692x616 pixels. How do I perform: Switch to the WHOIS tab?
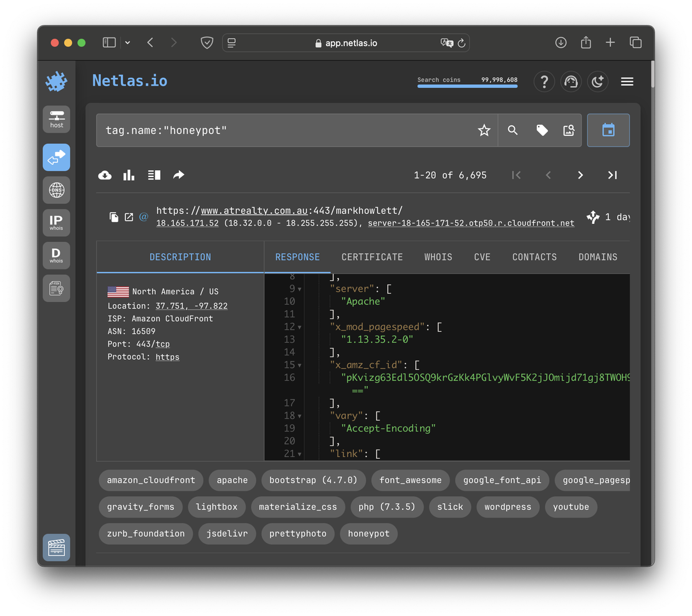(x=438, y=257)
